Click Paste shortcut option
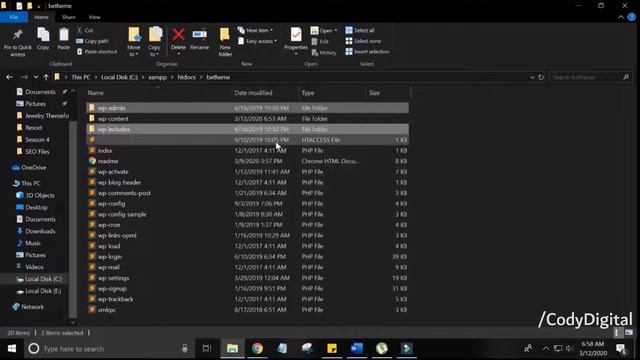Viewport: 640px width, 360px height. (97, 52)
